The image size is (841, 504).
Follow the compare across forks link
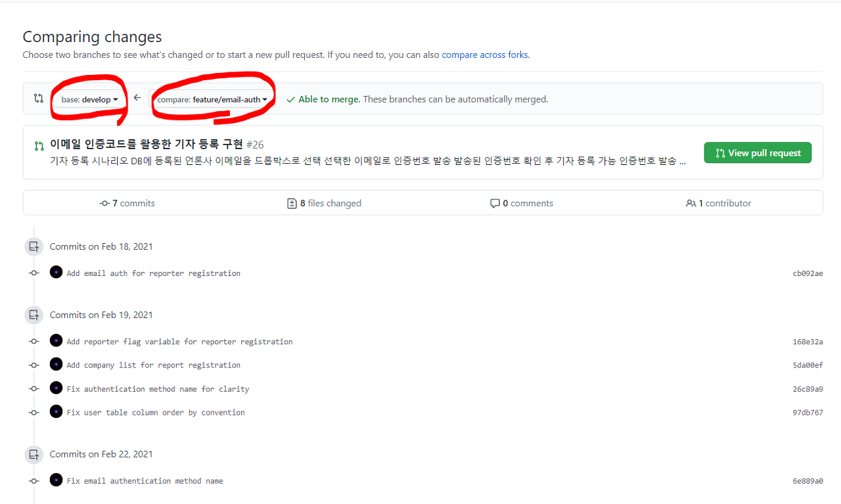pyautogui.click(x=485, y=55)
